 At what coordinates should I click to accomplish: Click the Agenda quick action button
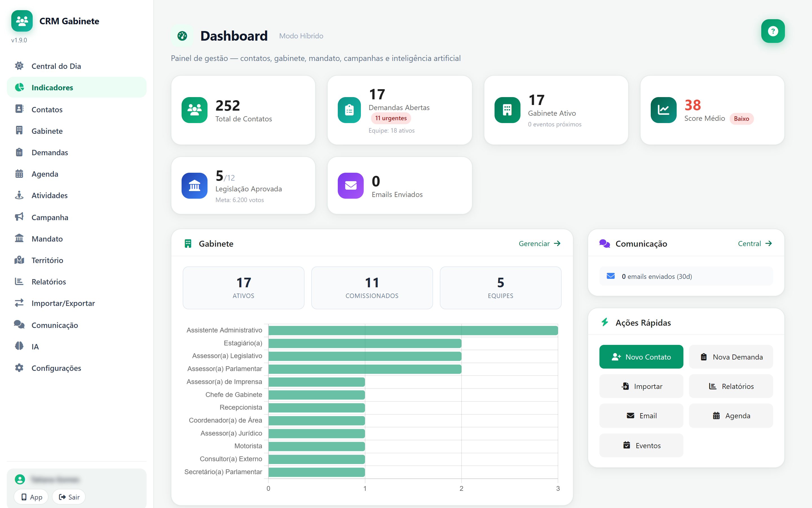click(731, 416)
